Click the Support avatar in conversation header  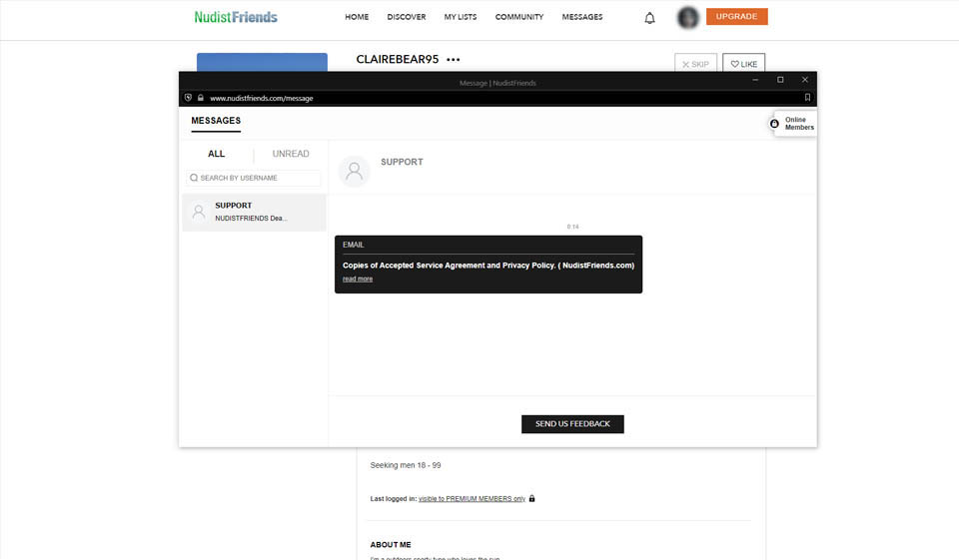pos(354,171)
